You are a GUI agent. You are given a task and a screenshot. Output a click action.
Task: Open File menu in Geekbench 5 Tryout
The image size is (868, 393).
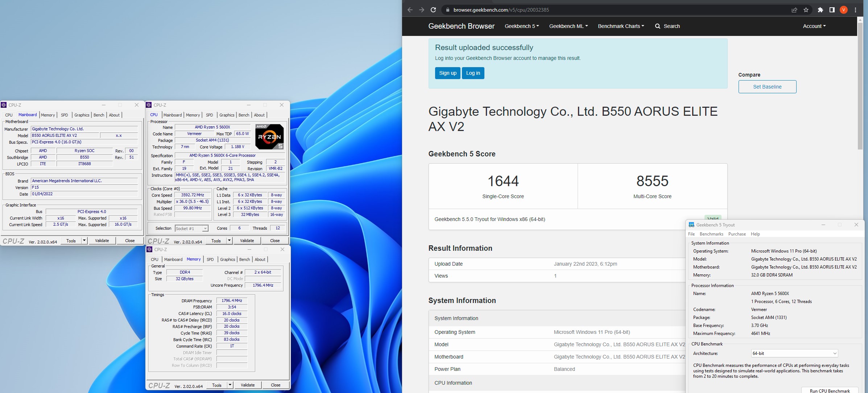(x=691, y=234)
